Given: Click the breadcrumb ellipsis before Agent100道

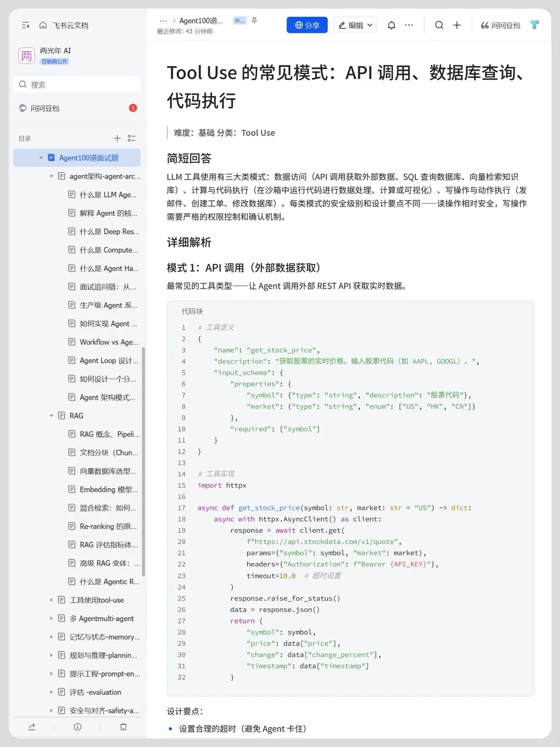Looking at the screenshot, I should (x=163, y=21).
